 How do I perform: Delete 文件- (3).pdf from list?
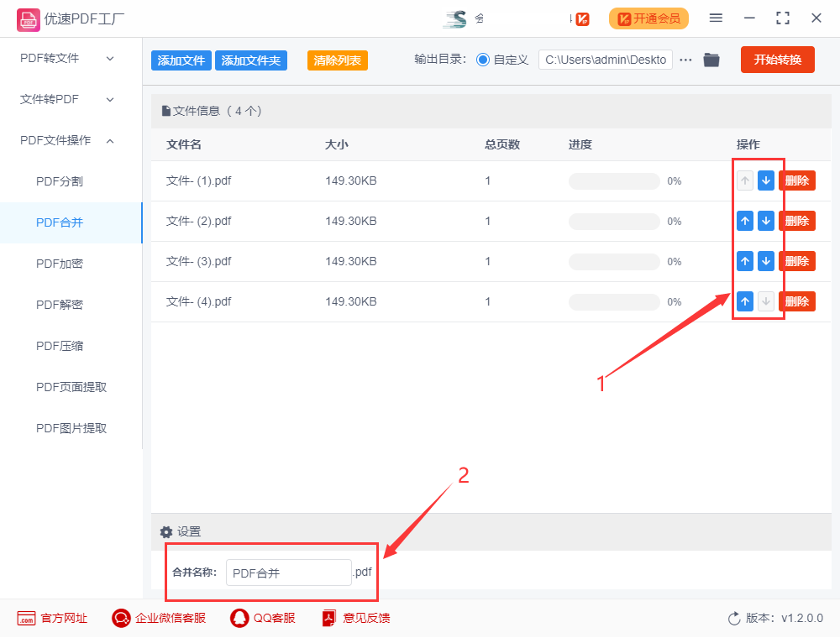coord(797,261)
